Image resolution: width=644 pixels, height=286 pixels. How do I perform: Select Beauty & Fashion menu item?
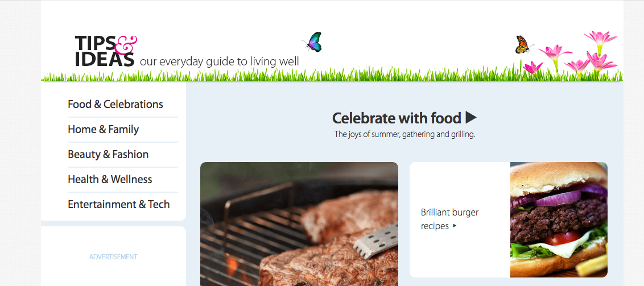(x=108, y=154)
